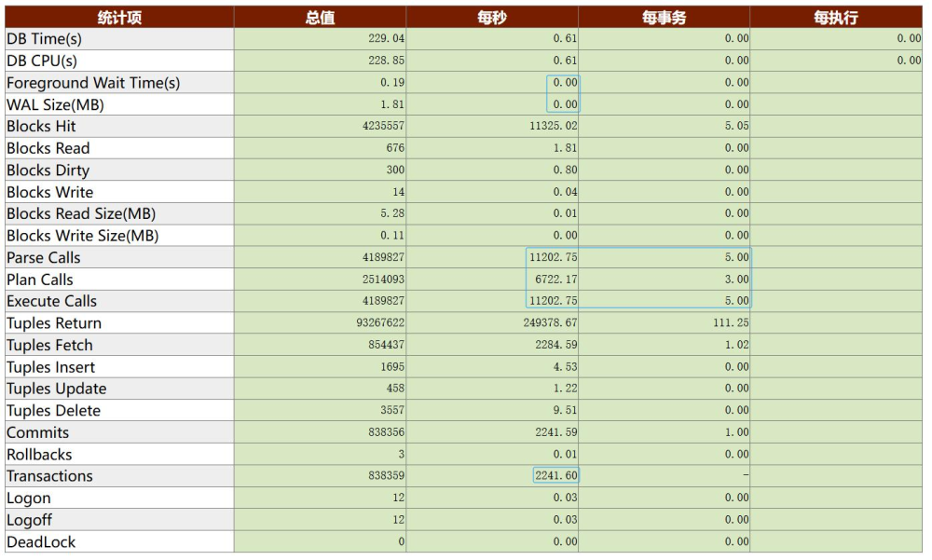Click per-second value 1.81 for Blocks Read
Viewport: 932px width, 560px height.
point(566,148)
